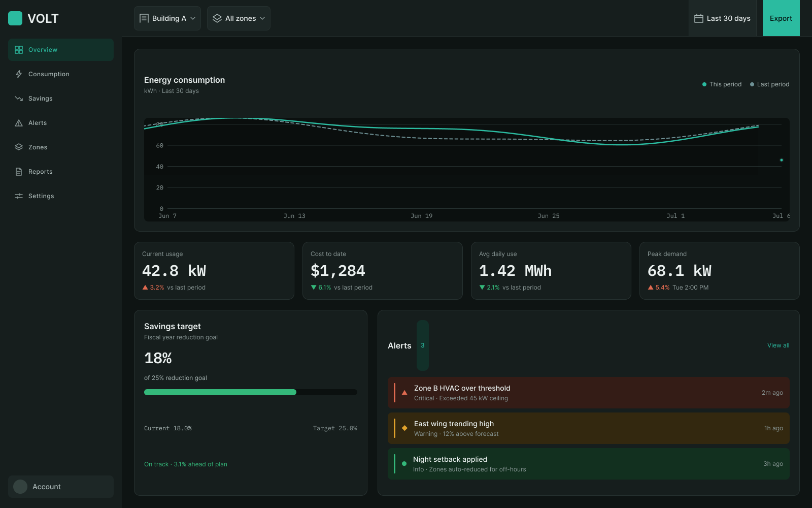Click the On track 3.1% ahead of plan text
The image size is (812, 508).
coord(186,464)
